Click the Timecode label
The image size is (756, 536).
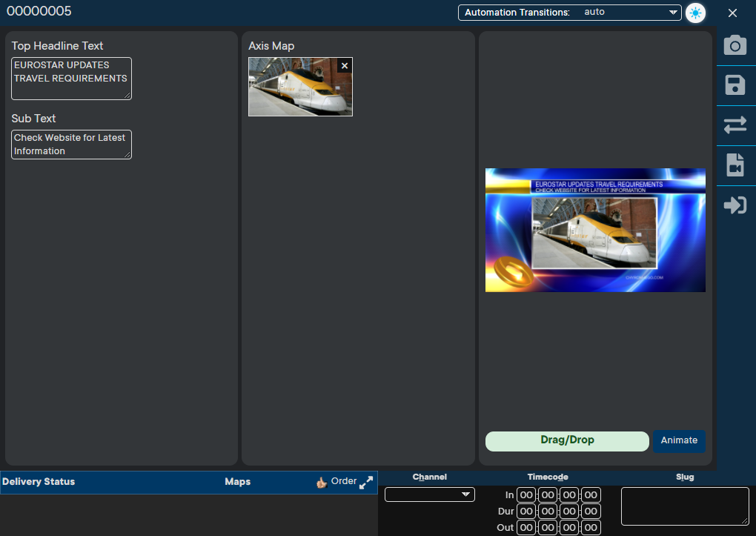click(x=548, y=477)
